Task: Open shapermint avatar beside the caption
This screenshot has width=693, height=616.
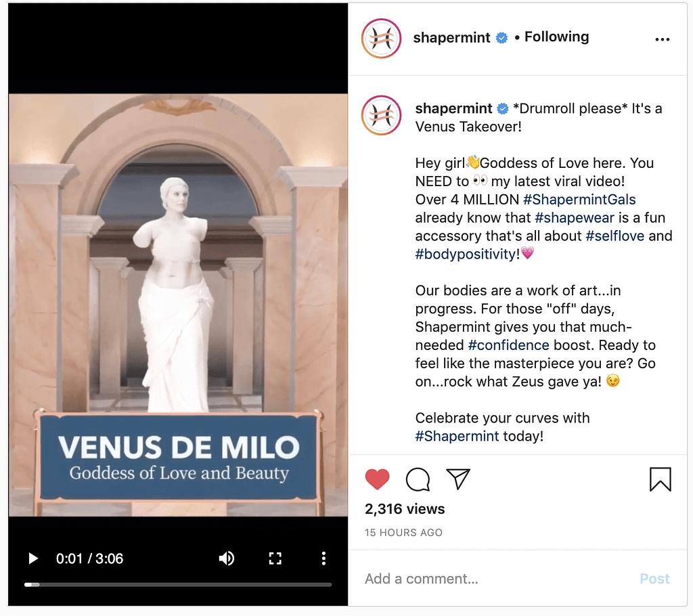Action: 382,115
